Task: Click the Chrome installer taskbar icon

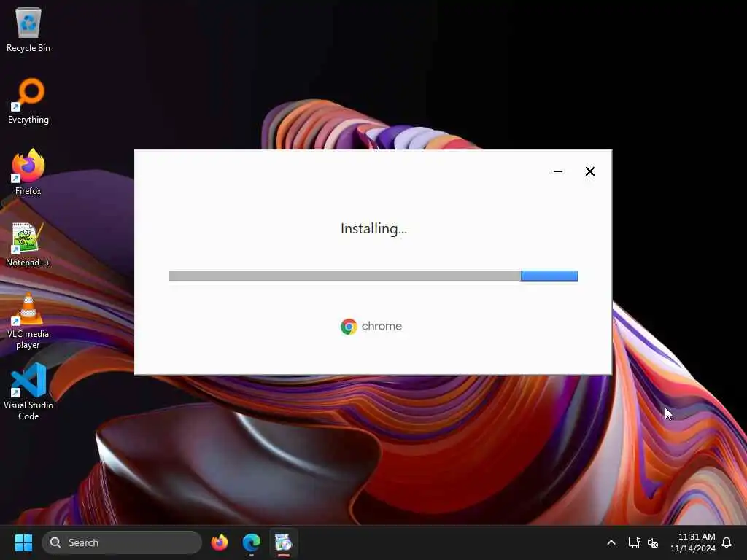Action: point(284,542)
